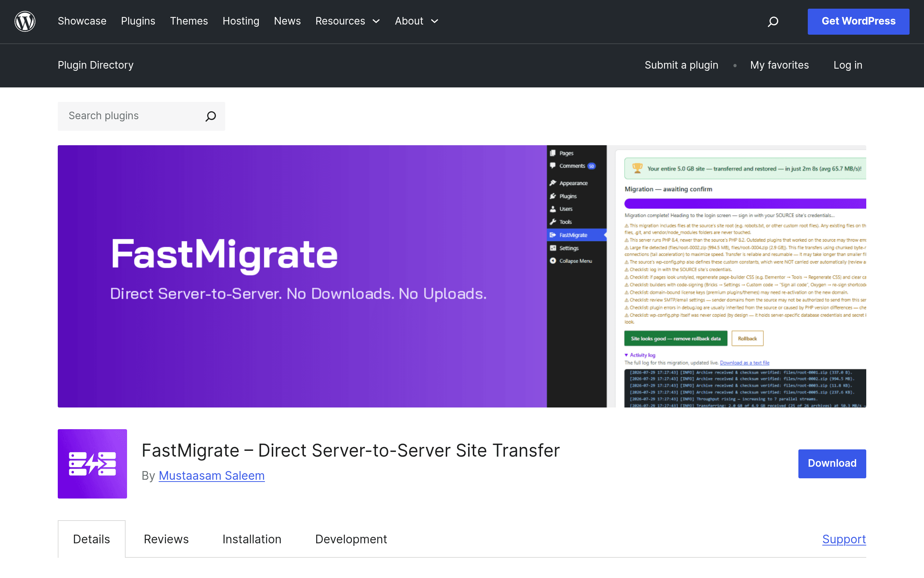The width and height of the screenshot is (924, 578).
Task: Go to Themes in top navigation
Action: point(189,21)
